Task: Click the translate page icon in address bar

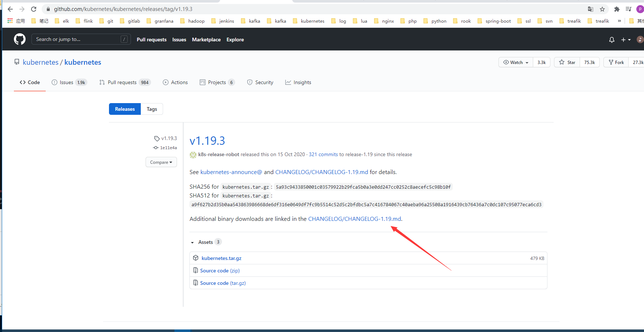Action: coord(590,9)
